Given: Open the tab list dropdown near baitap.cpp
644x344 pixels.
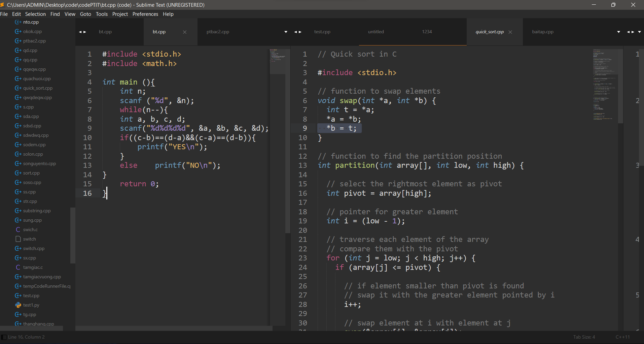Looking at the screenshot, I should pyautogui.click(x=619, y=32).
